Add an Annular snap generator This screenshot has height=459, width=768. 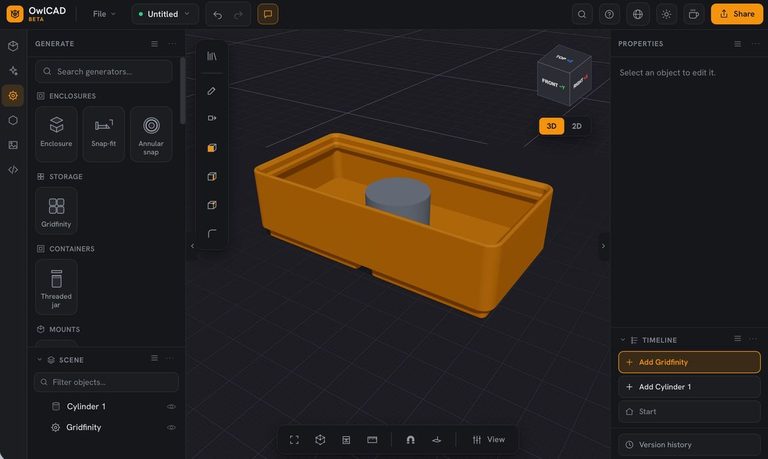151,134
